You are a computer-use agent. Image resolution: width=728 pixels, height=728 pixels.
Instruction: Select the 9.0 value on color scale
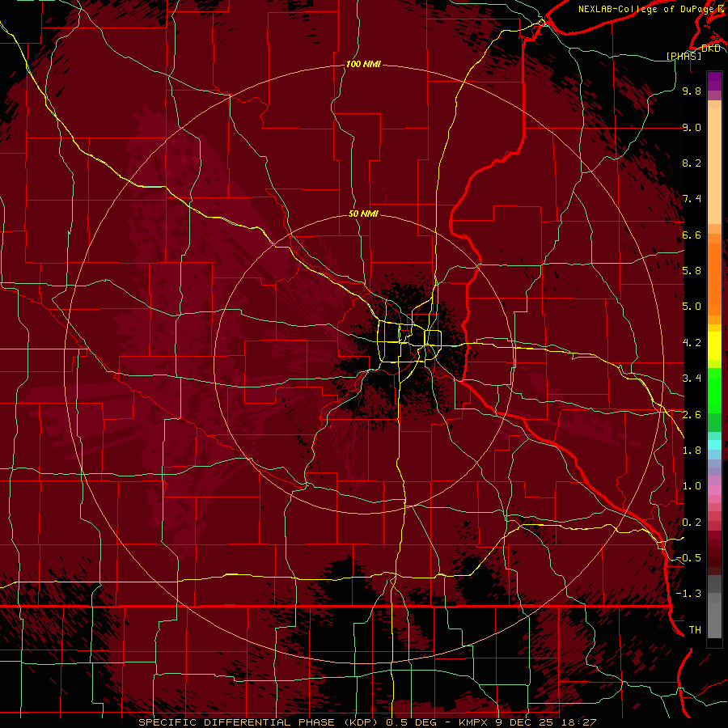point(692,127)
